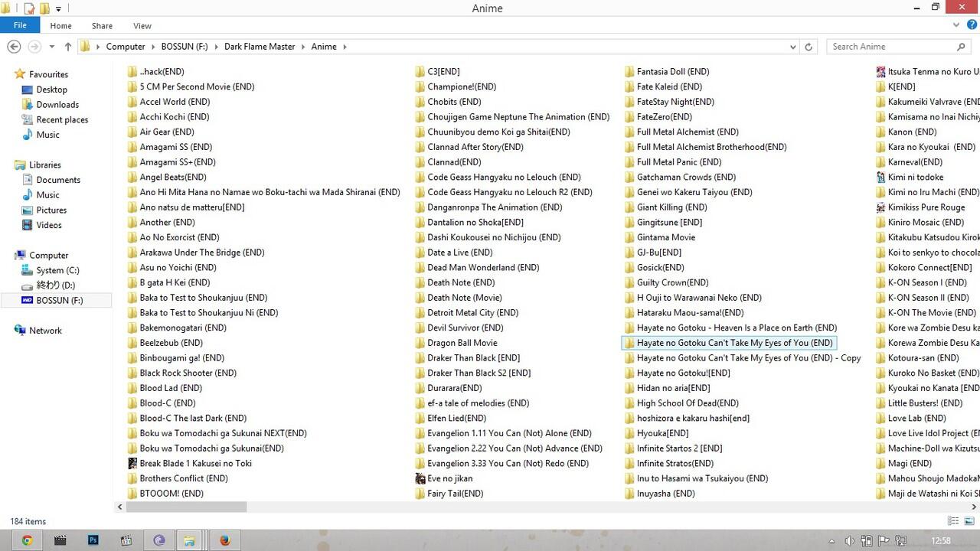Image resolution: width=980 pixels, height=551 pixels.
Task: Select Death Note (Movie) folder icon
Action: pyautogui.click(x=420, y=298)
